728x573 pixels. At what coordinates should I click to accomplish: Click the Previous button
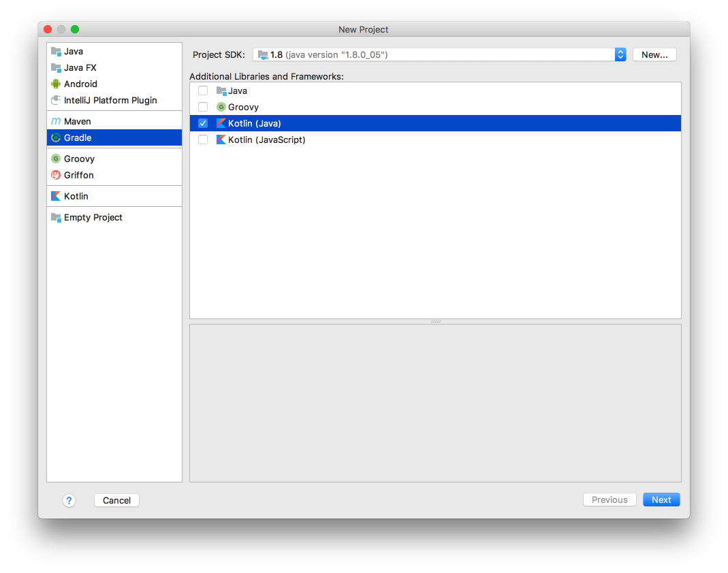pyautogui.click(x=610, y=500)
